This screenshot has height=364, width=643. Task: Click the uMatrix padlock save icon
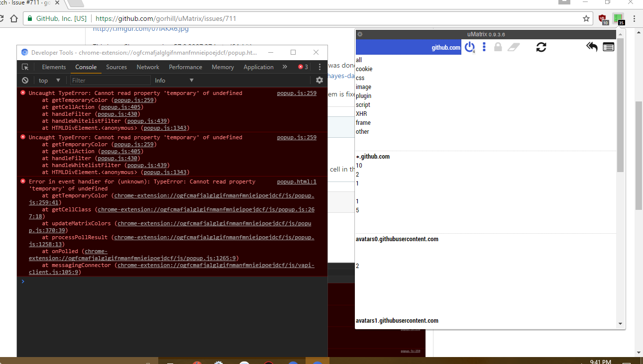coord(498,47)
